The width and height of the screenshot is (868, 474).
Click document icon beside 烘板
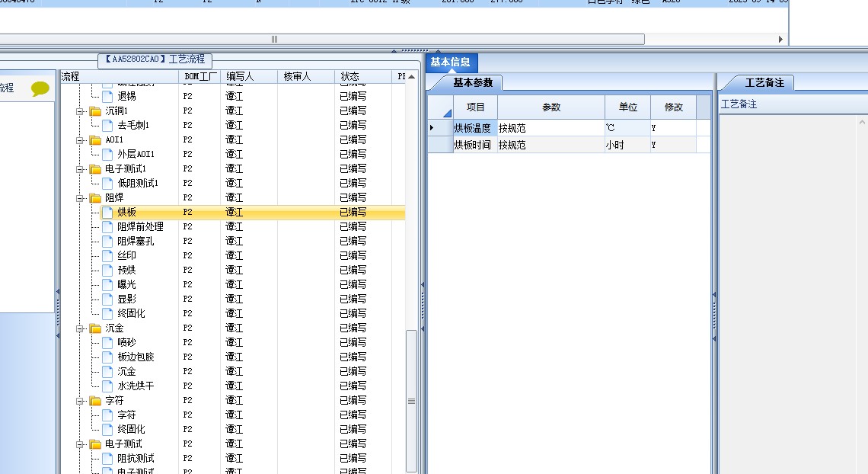coord(107,212)
